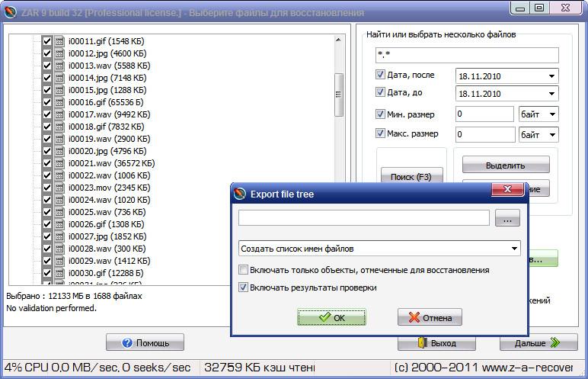Click file type icon of i00011.gif

pyautogui.click(x=59, y=41)
